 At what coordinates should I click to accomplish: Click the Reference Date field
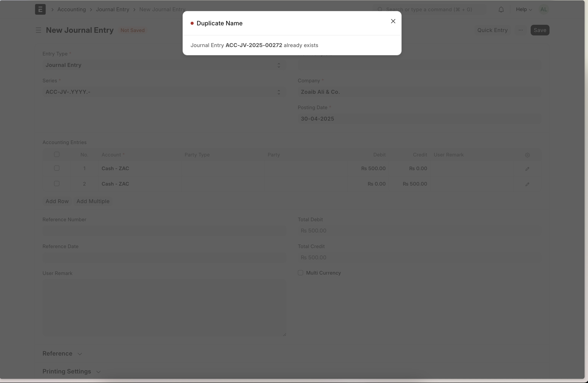click(x=164, y=258)
